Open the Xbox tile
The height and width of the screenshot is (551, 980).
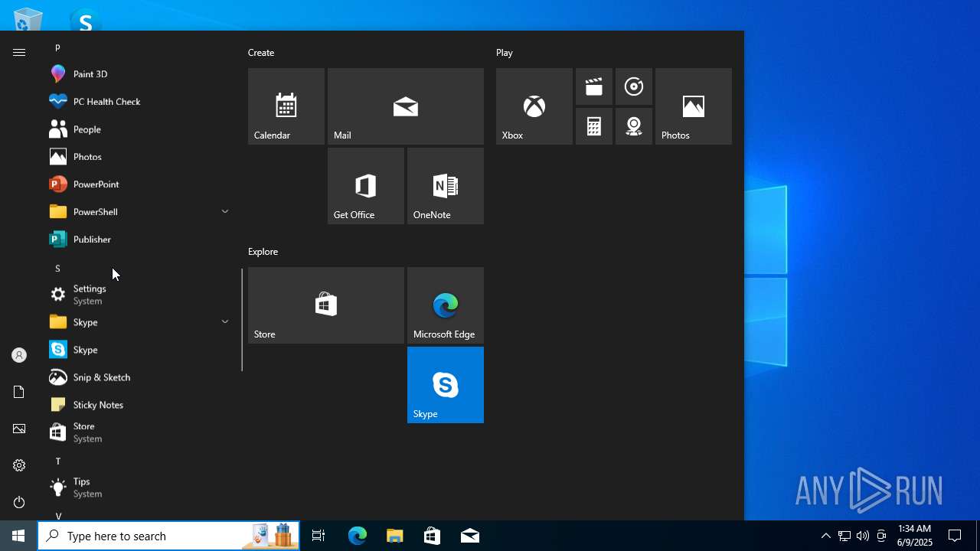pyautogui.click(x=534, y=106)
